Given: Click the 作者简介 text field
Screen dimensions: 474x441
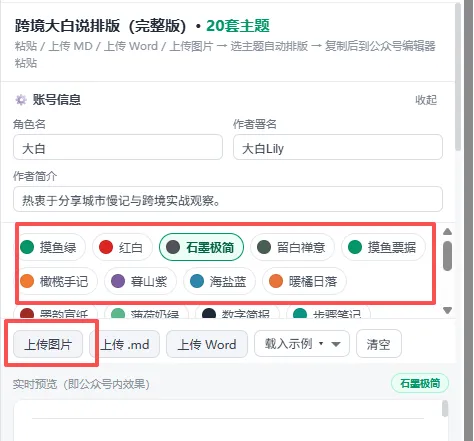Looking at the screenshot, I should (x=228, y=199).
